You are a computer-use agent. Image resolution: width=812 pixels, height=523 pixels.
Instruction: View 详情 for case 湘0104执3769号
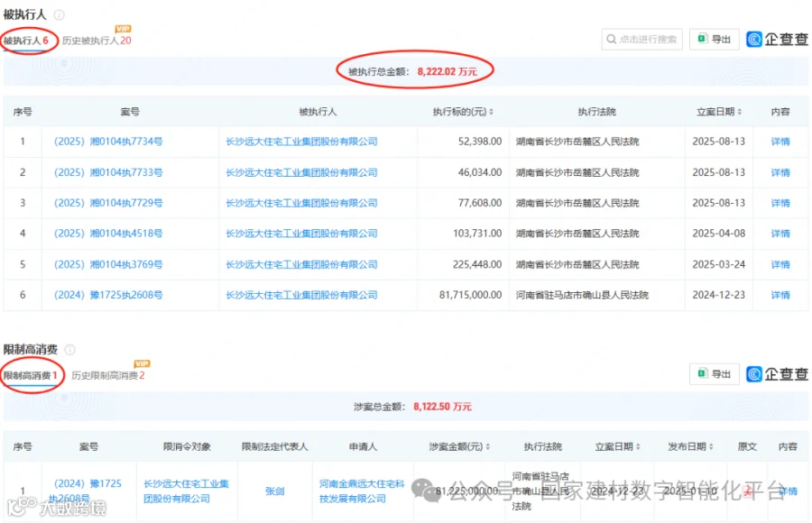coord(780,264)
